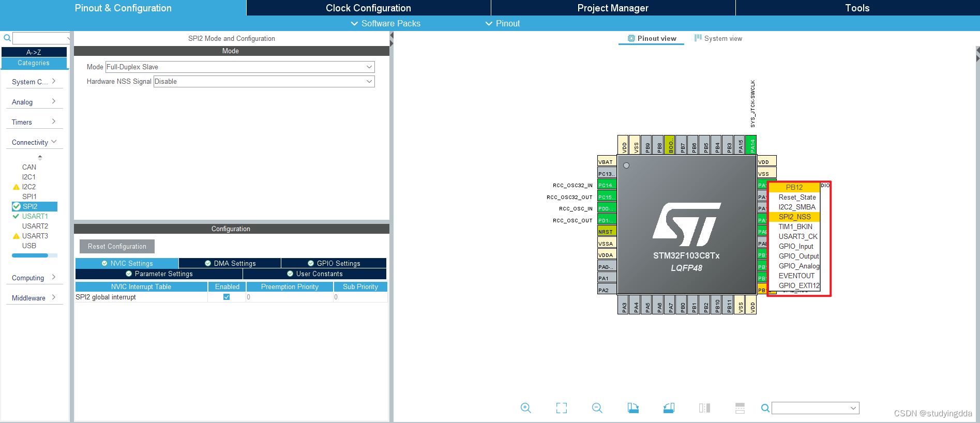
Task: Select CAN in the connectivity list
Action: tap(29, 167)
